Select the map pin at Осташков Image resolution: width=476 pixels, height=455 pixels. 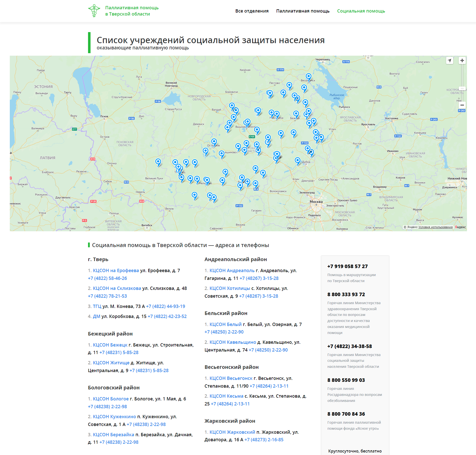(214, 141)
